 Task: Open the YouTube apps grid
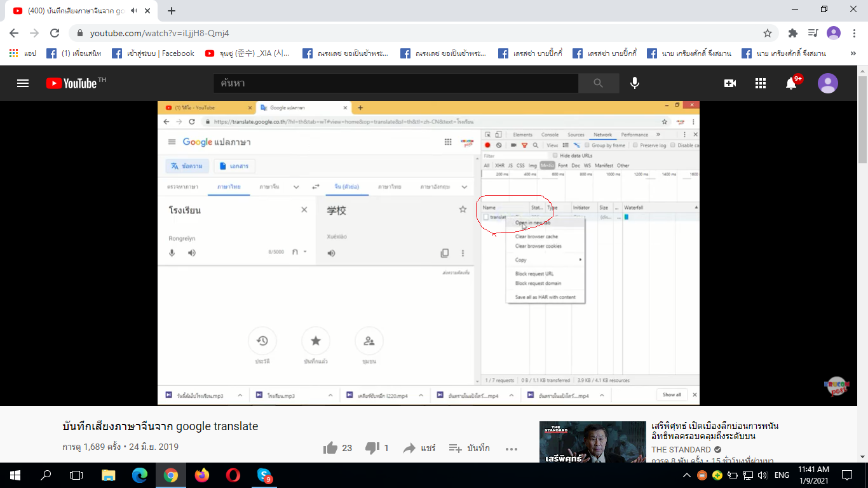761,83
